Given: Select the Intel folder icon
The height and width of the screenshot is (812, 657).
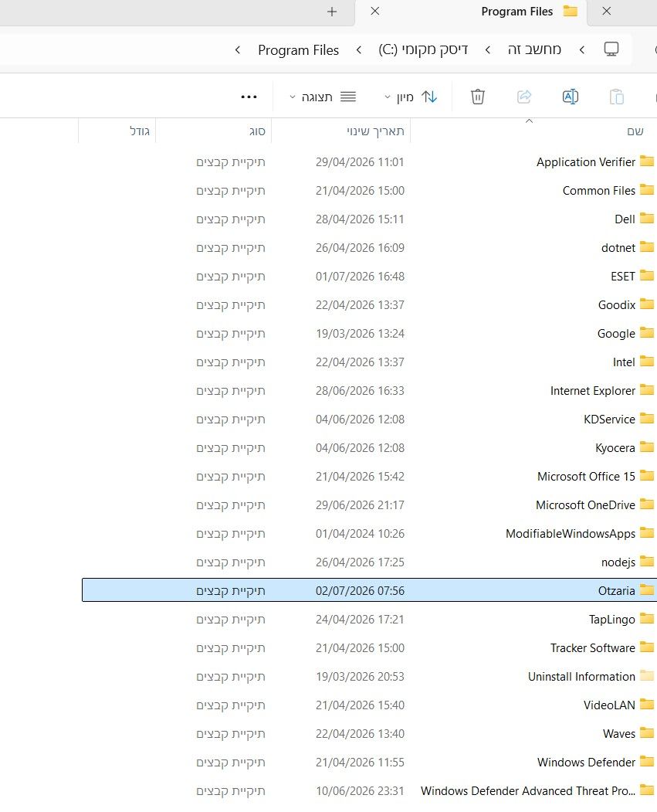Looking at the screenshot, I should tap(647, 361).
